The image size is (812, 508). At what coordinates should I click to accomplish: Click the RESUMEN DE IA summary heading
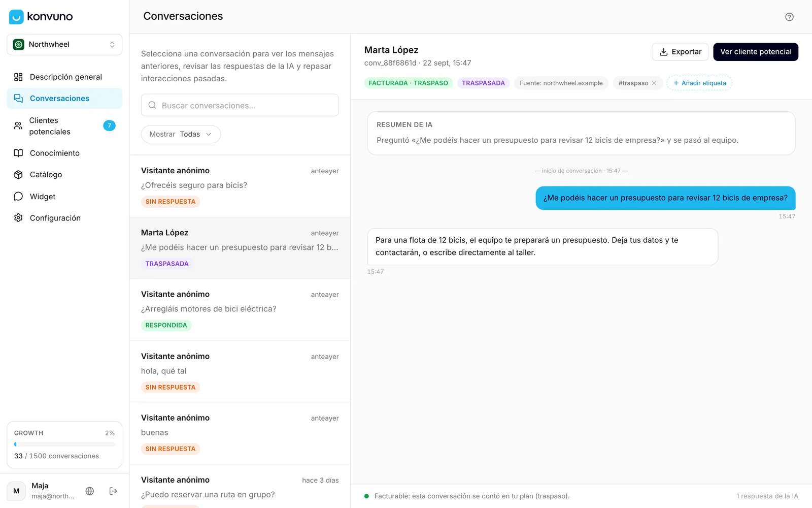(404, 125)
